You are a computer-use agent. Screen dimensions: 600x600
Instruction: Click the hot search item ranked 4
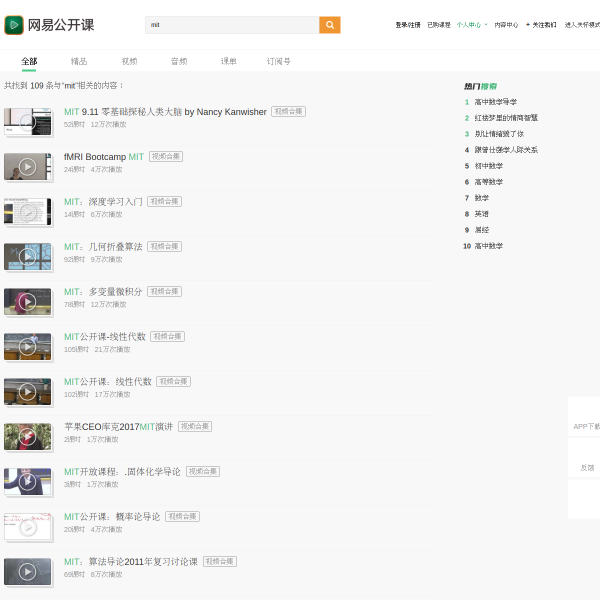[x=506, y=150]
